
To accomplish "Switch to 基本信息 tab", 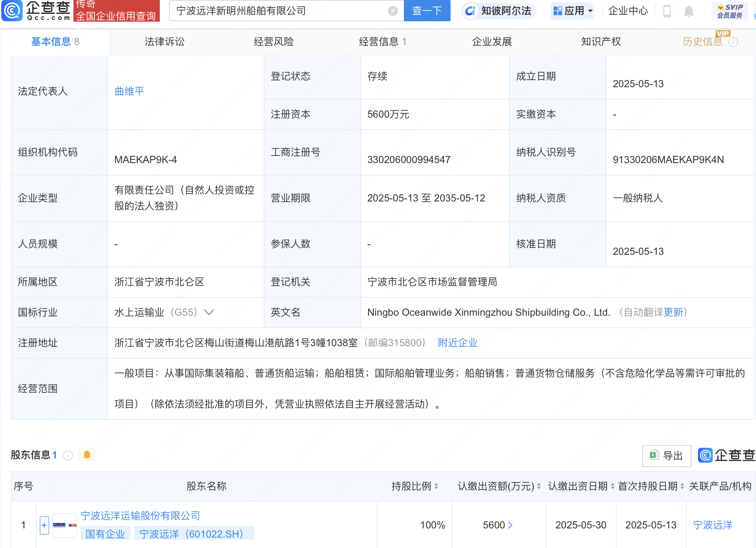I will [x=55, y=42].
